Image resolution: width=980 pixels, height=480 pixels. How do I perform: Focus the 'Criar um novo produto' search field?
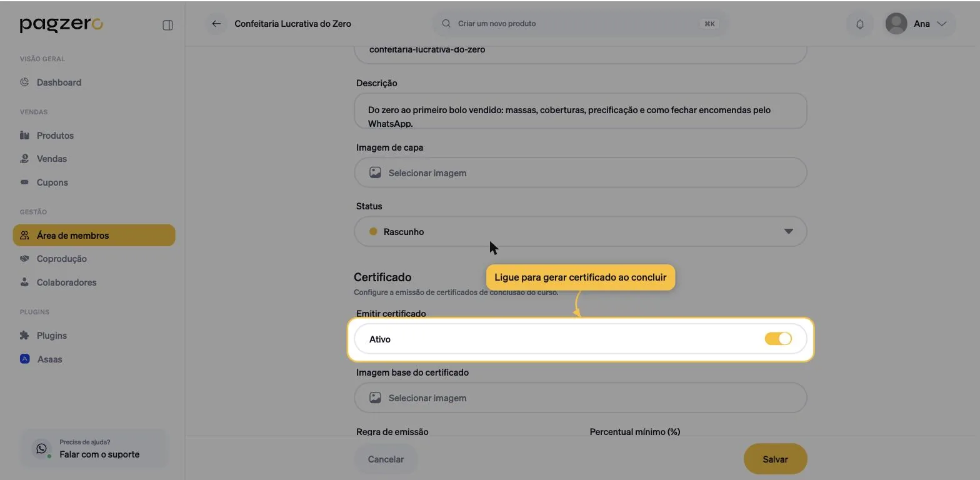click(x=580, y=24)
